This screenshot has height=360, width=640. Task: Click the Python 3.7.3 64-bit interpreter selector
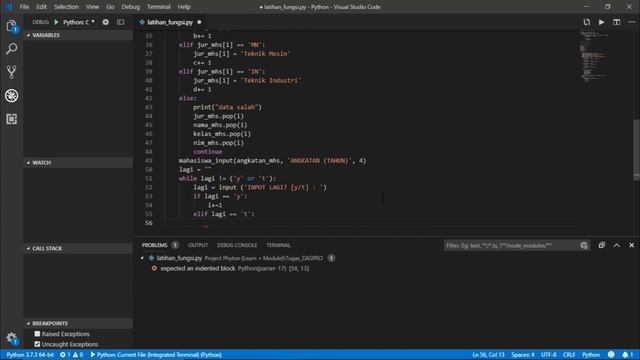30,355
